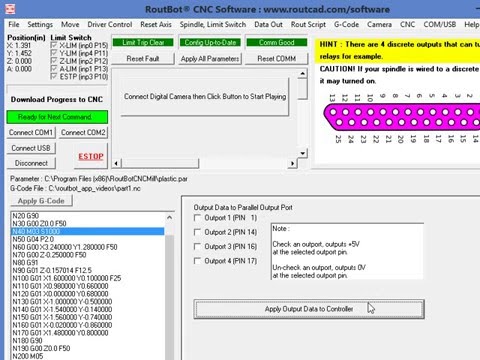The image size is (480, 360).
Task: Open the Camera menu
Action: pos(379,25)
